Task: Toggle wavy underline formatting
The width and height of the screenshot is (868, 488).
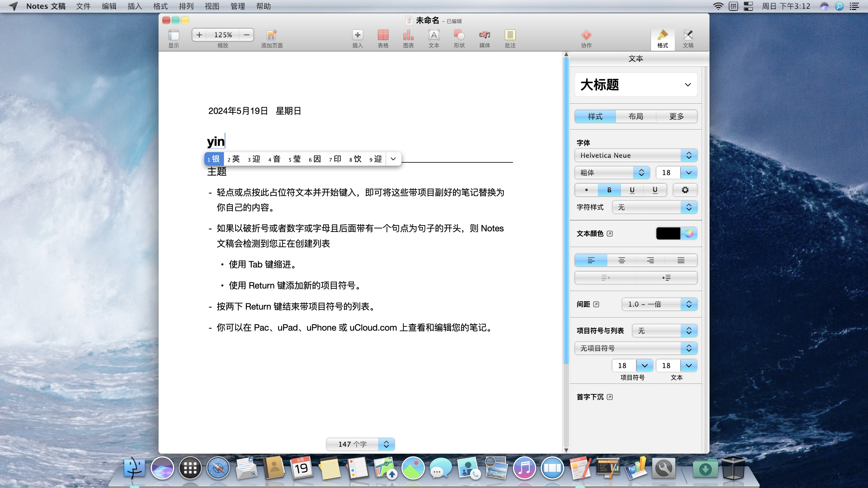Action: click(655, 190)
